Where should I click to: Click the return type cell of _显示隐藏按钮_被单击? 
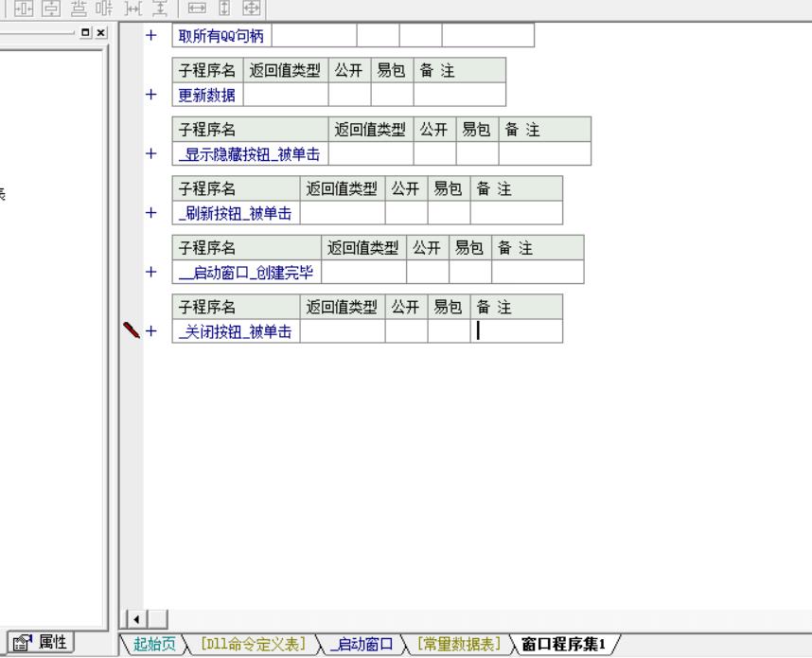click(x=371, y=154)
